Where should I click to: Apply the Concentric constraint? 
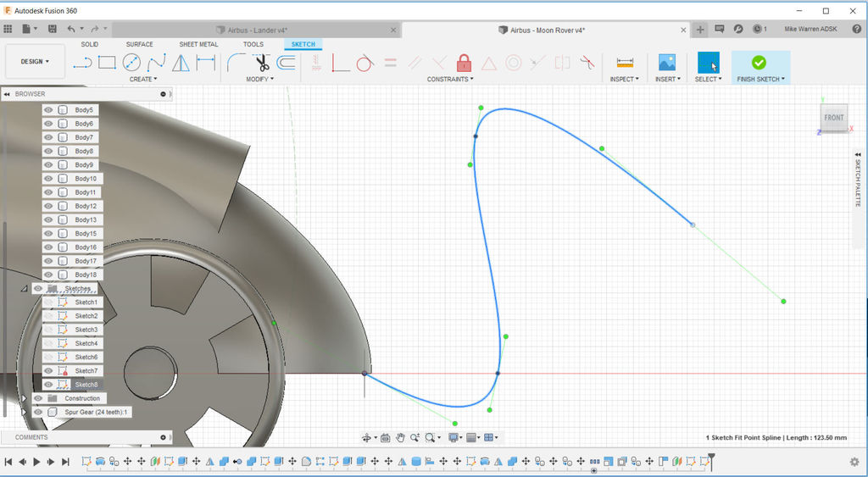pyautogui.click(x=513, y=63)
